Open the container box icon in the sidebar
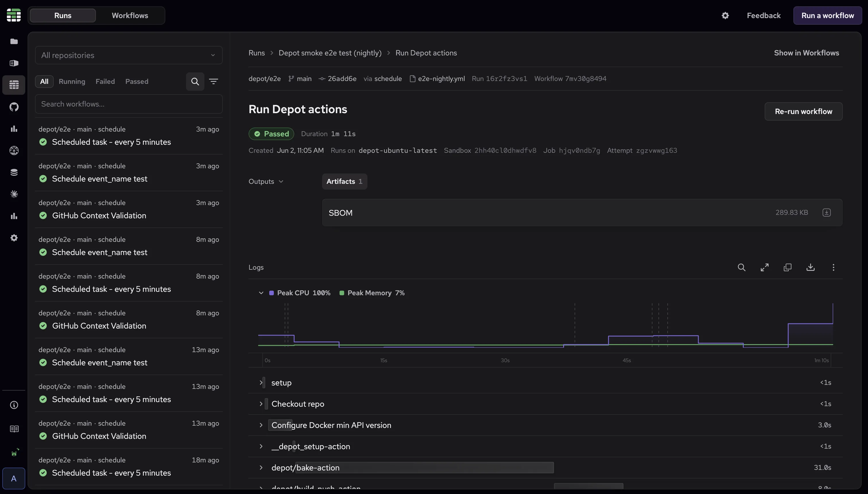 click(14, 63)
